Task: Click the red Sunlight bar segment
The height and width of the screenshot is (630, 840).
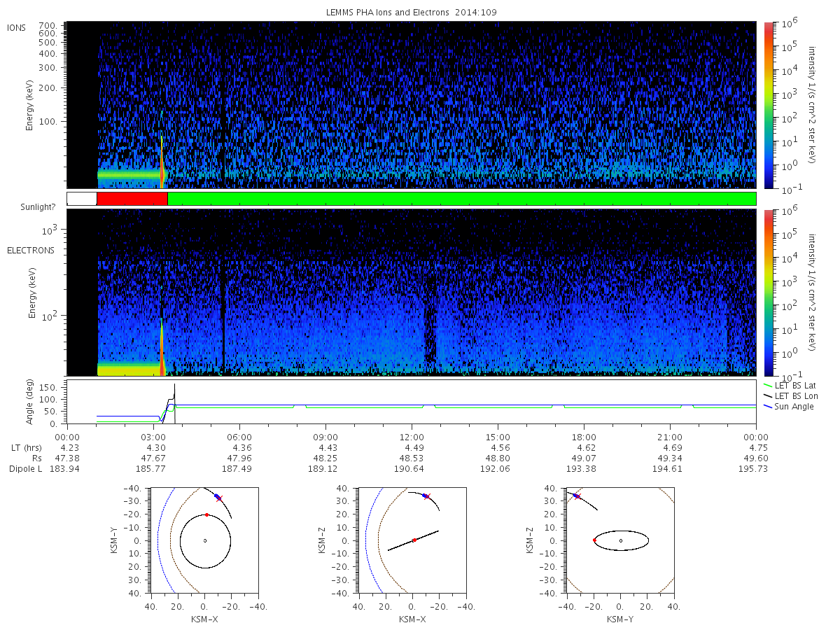Action: pyautogui.click(x=132, y=199)
